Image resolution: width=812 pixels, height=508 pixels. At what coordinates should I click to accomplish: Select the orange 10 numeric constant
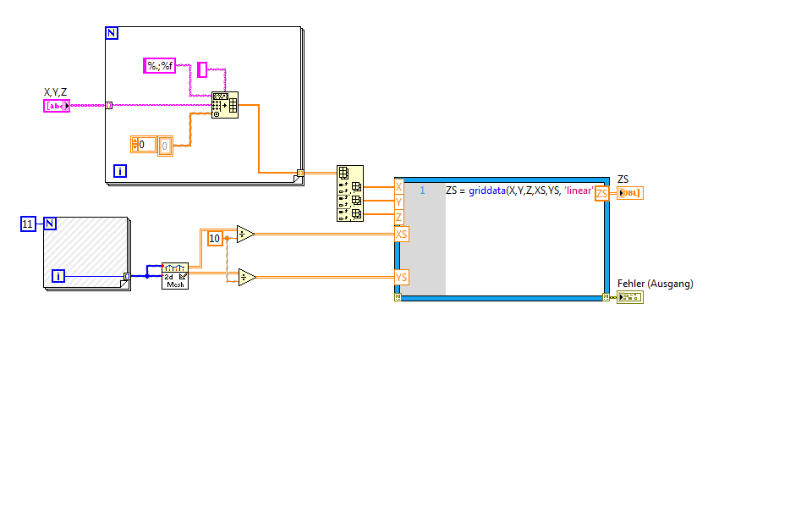coord(215,239)
